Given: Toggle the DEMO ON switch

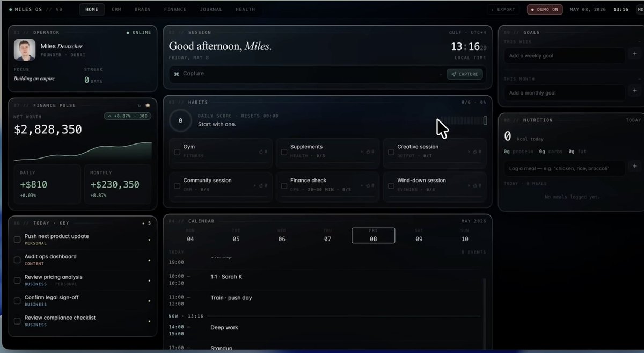Looking at the screenshot, I should tap(545, 9).
